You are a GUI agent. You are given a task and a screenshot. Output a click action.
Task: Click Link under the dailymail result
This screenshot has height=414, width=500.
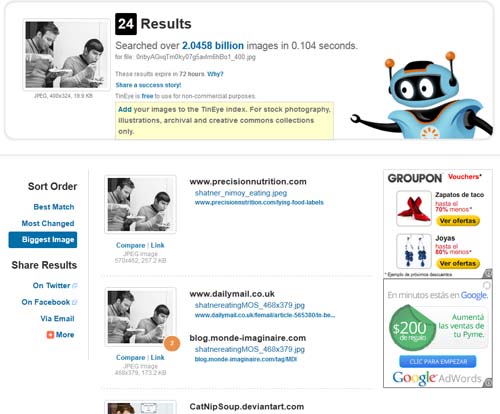pyautogui.click(x=157, y=357)
